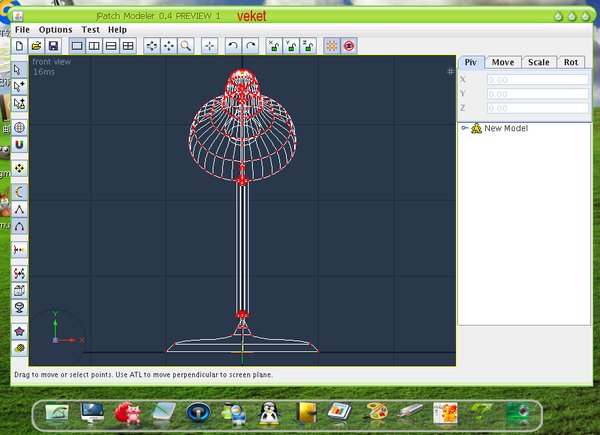Switch to single viewport layout

click(77, 46)
